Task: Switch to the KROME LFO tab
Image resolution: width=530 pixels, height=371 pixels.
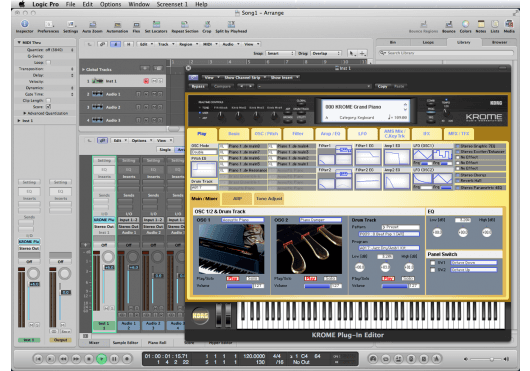Action: point(362,134)
